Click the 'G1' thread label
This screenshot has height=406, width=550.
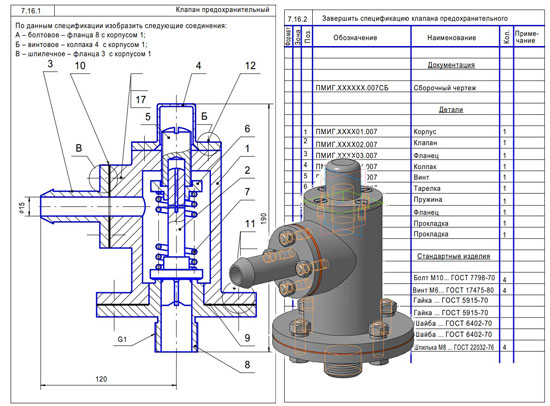(x=122, y=339)
